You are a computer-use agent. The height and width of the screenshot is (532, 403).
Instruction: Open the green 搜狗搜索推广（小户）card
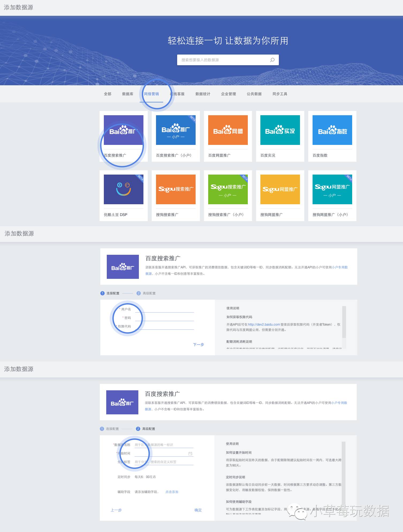click(228, 195)
